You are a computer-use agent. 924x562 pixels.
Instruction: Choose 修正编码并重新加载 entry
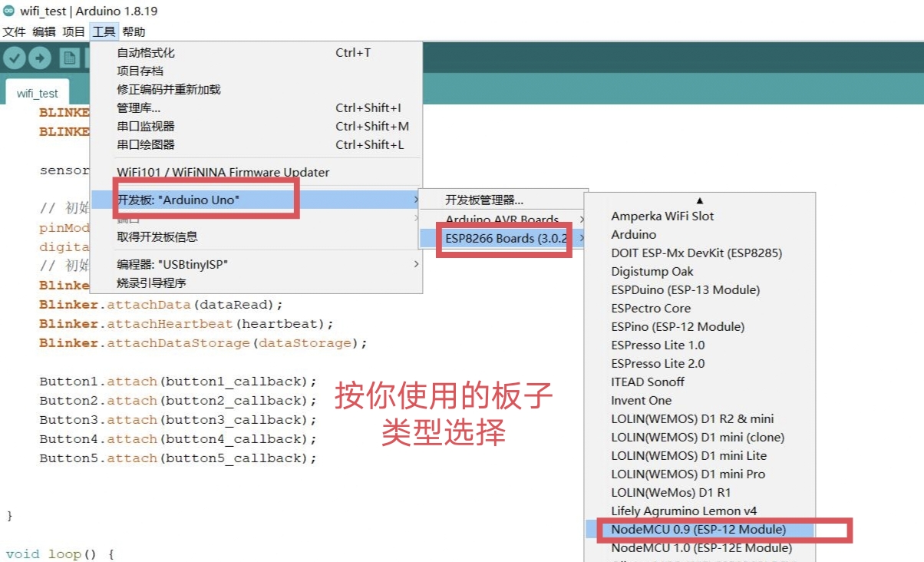(256, 89)
